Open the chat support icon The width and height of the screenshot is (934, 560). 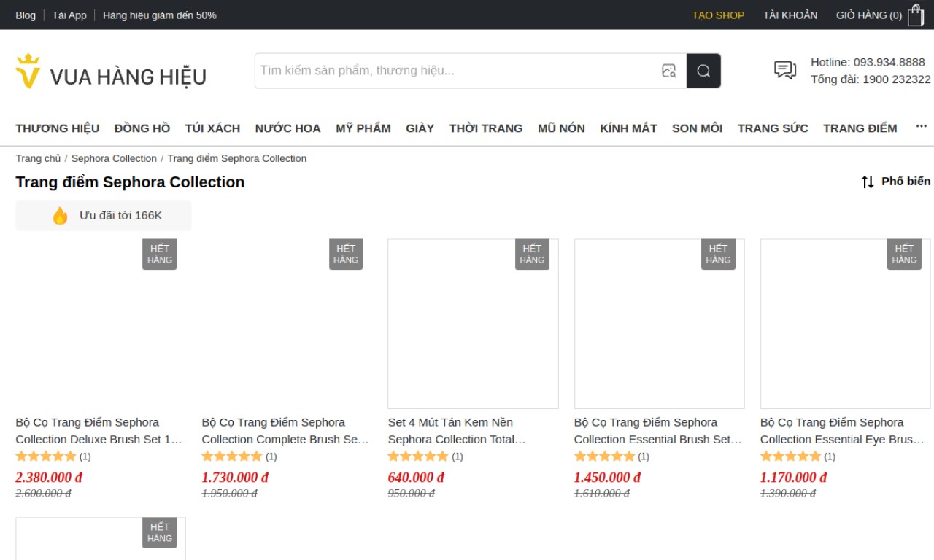click(x=785, y=70)
